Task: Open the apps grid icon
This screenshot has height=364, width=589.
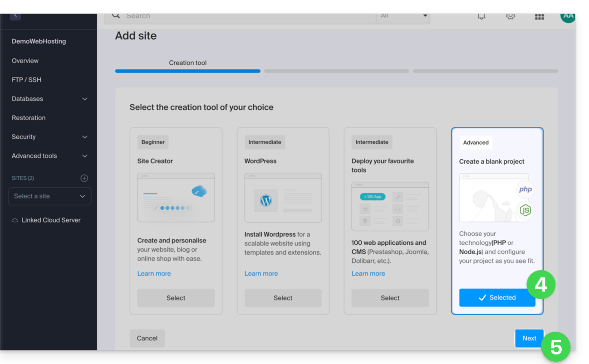Action: [x=539, y=17]
